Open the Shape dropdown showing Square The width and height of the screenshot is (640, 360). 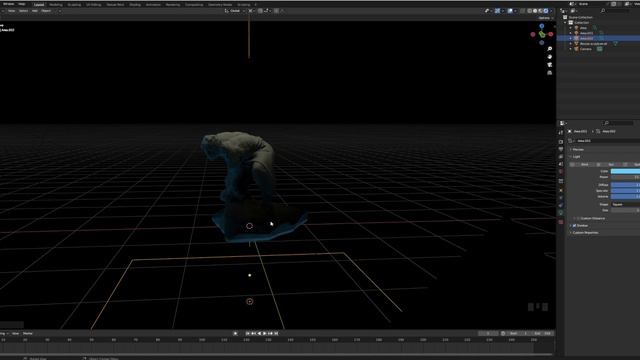[x=625, y=204]
